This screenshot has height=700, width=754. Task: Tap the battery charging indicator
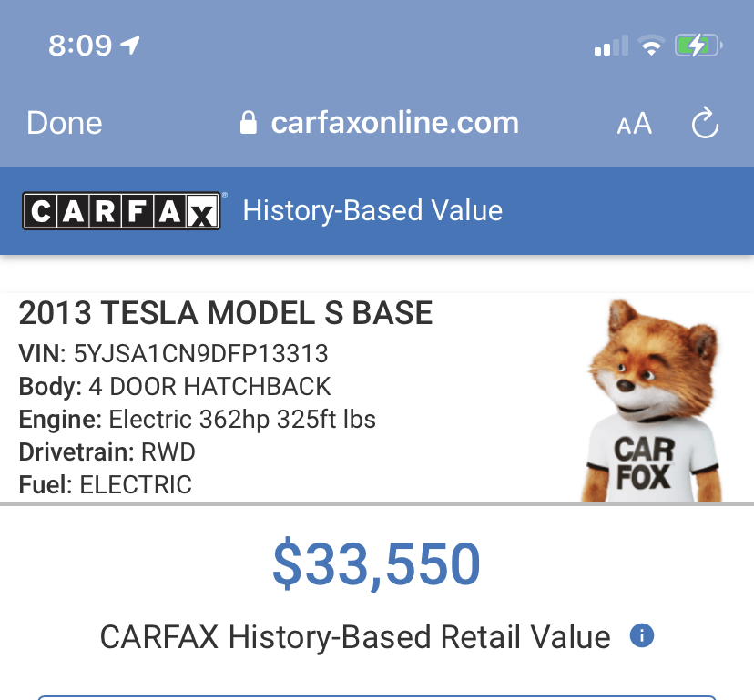(x=698, y=46)
